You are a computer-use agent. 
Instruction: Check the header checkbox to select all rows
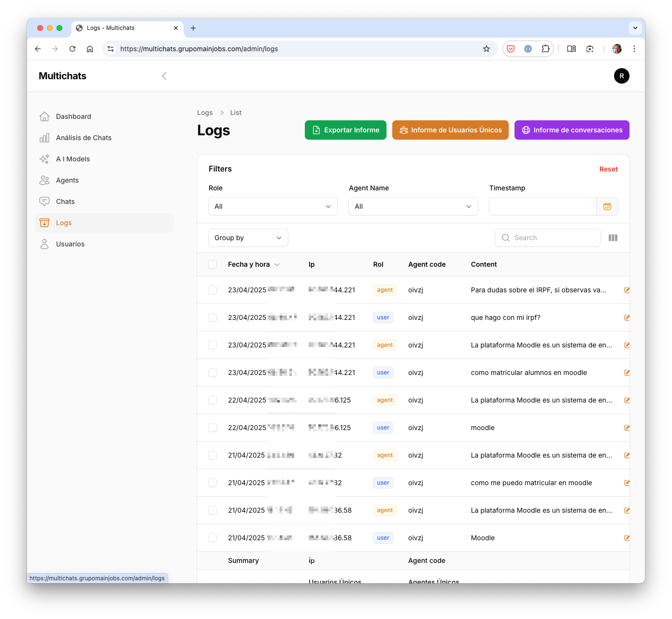coord(213,264)
